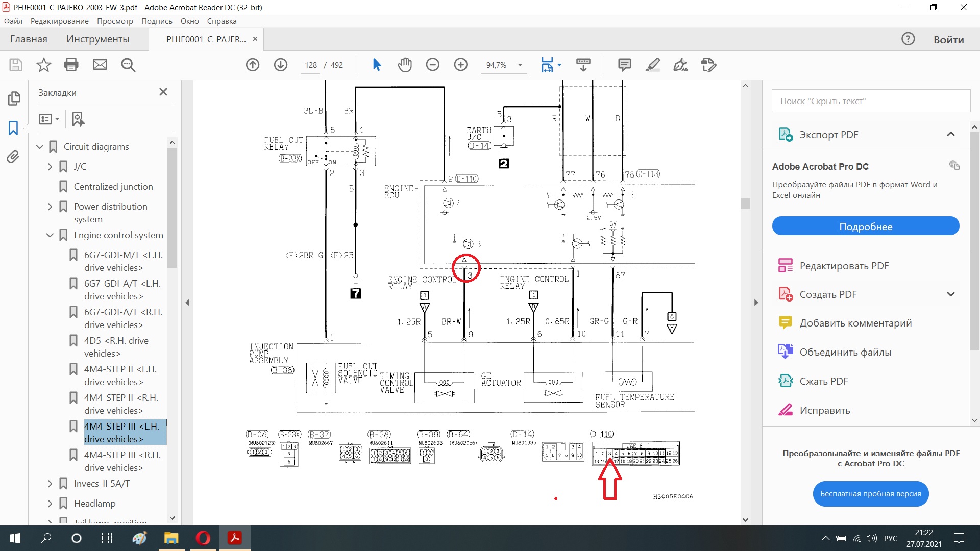Expand the Power distribution system bookmark
Image resolution: width=980 pixels, height=551 pixels.
click(x=50, y=207)
